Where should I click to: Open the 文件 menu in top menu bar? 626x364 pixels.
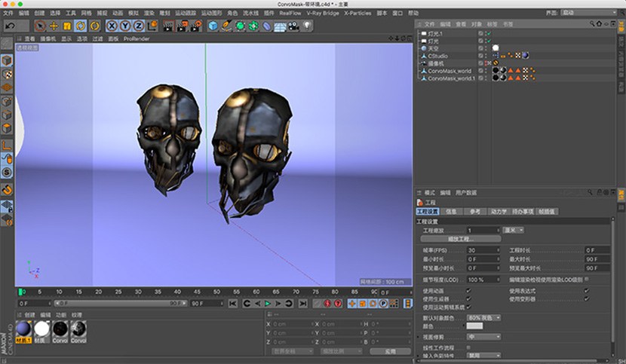tap(8, 13)
